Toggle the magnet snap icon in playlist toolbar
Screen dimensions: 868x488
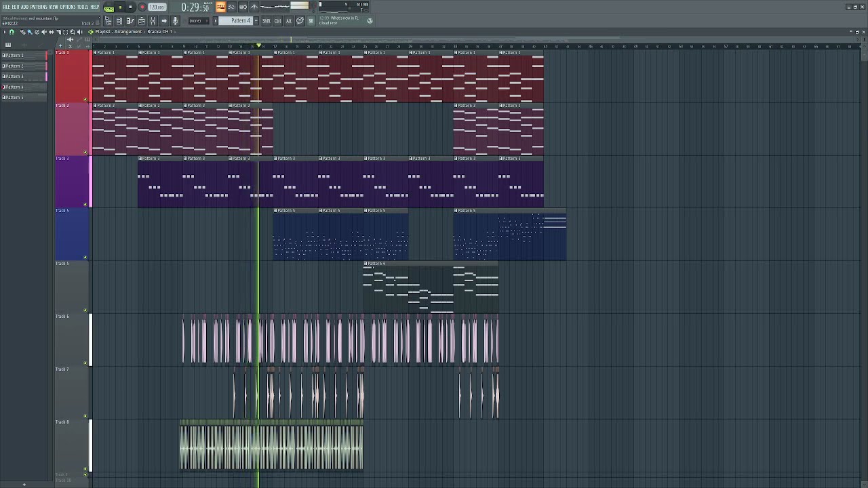coord(12,32)
